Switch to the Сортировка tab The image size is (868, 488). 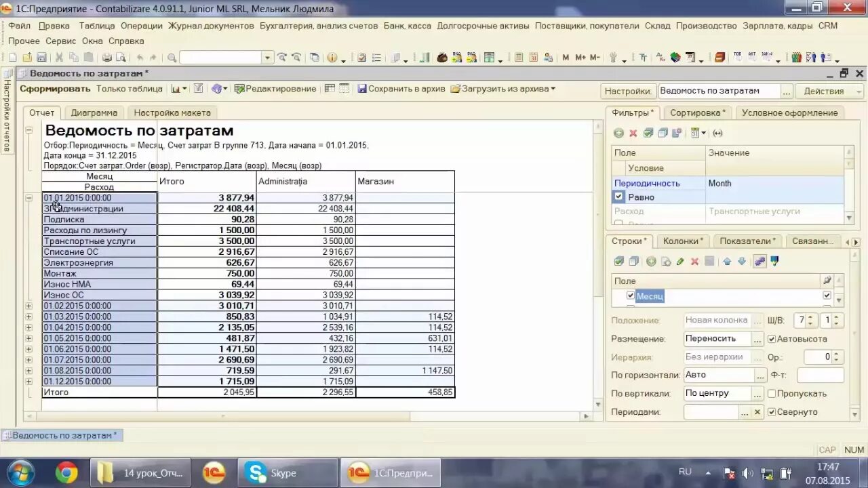[x=698, y=113]
